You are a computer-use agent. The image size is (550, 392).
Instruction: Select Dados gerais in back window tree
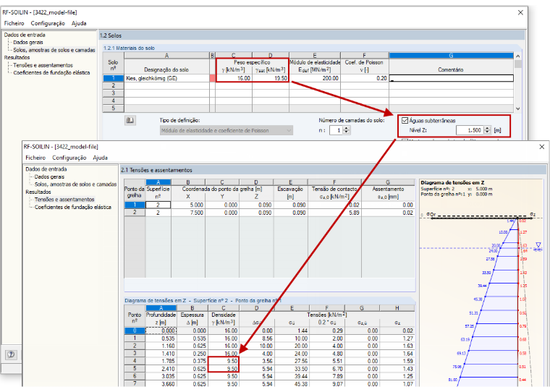28,42
